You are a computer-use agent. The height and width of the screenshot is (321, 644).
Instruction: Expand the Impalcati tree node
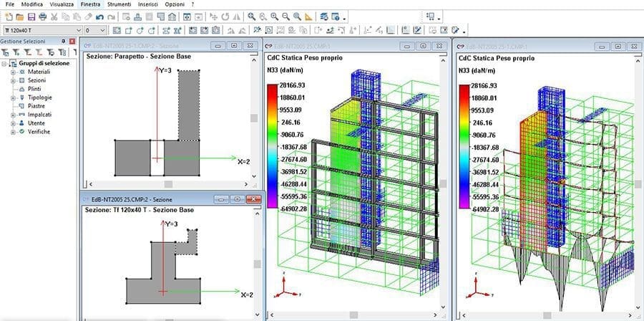(13, 115)
